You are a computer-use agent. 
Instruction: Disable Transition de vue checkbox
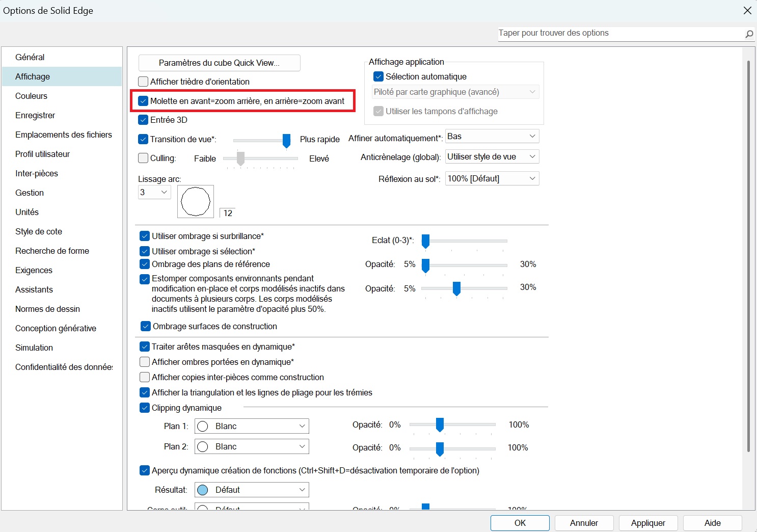click(143, 139)
